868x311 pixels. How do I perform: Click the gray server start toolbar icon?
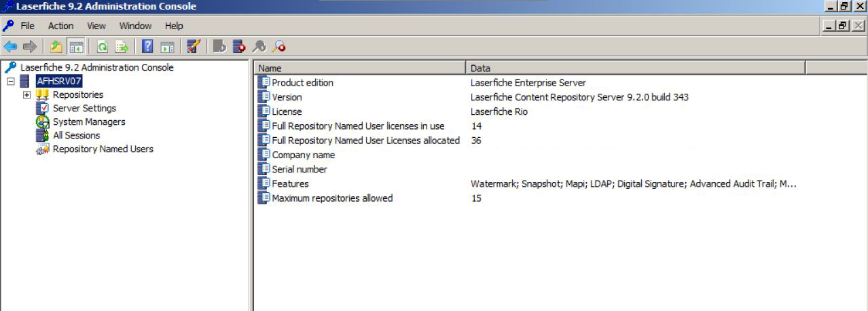[x=219, y=46]
